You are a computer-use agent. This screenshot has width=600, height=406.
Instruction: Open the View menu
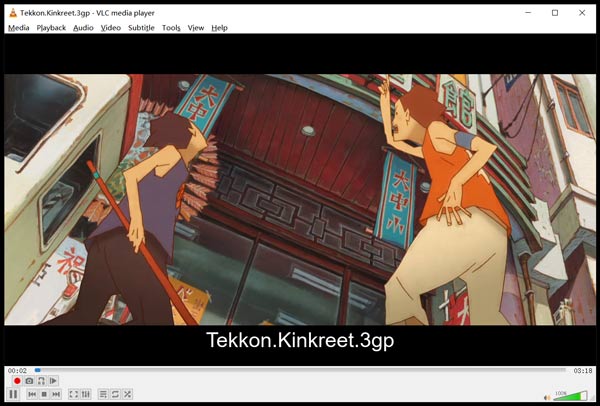[196, 28]
